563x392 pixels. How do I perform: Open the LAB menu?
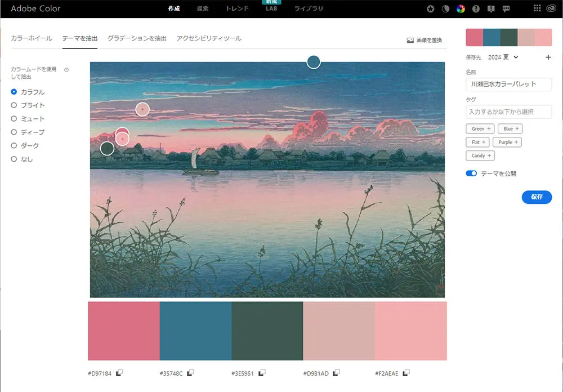271,8
